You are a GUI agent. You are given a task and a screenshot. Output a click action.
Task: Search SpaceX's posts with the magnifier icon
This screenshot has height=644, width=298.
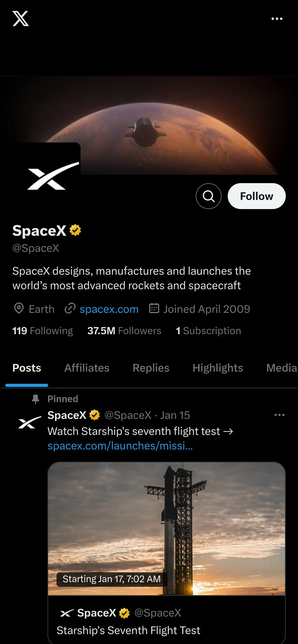(x=208, y=196)
